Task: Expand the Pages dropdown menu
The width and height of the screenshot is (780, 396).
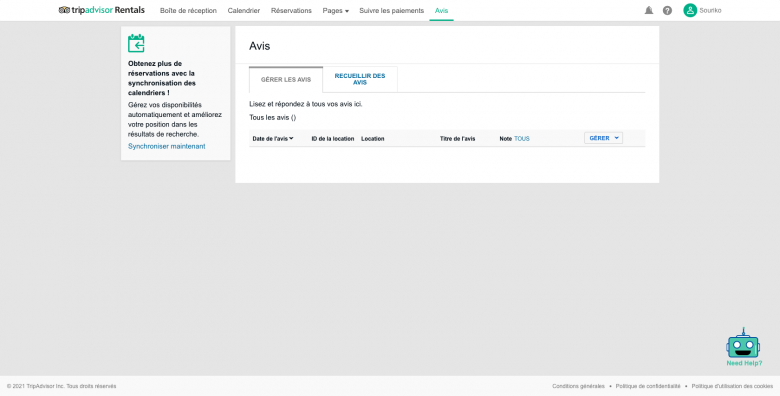Action: coord(335,10)
